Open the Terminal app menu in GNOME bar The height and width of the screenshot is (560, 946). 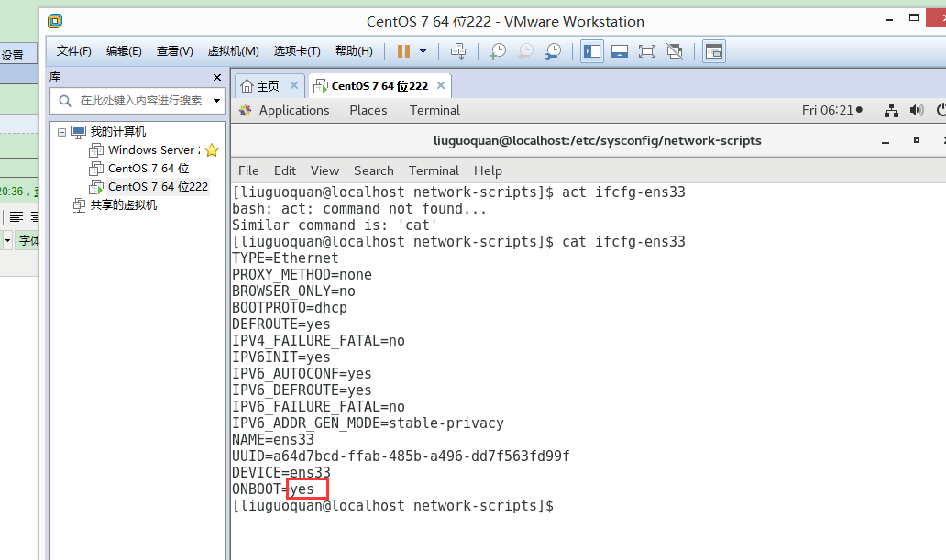(434, 110)
